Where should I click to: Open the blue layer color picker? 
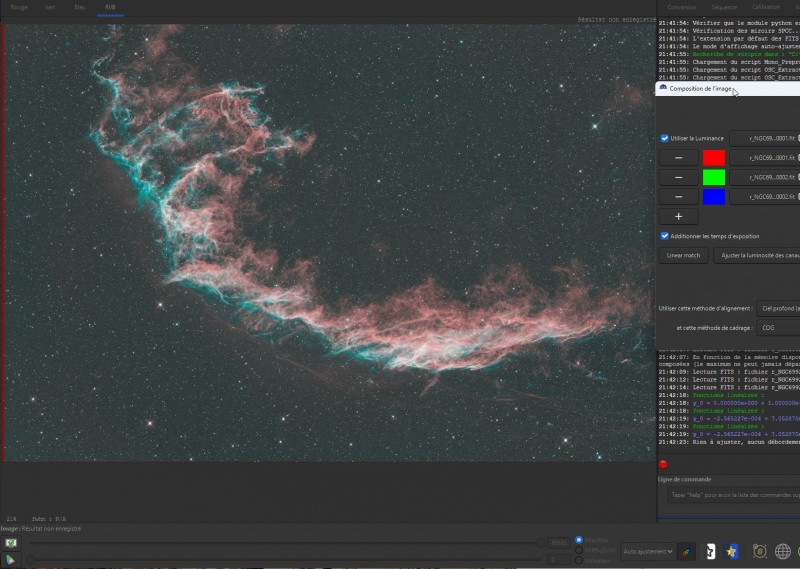tap(714, 196)
